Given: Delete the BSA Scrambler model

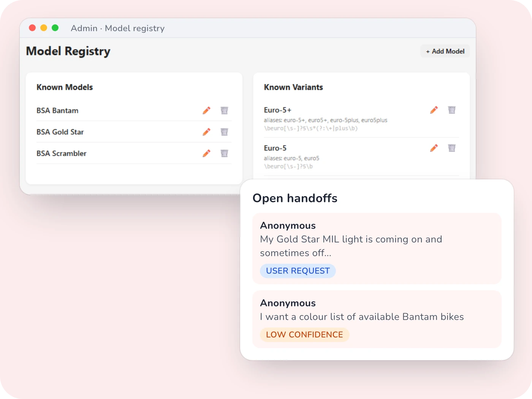Looking at the screenshot, I should [224, 154].
